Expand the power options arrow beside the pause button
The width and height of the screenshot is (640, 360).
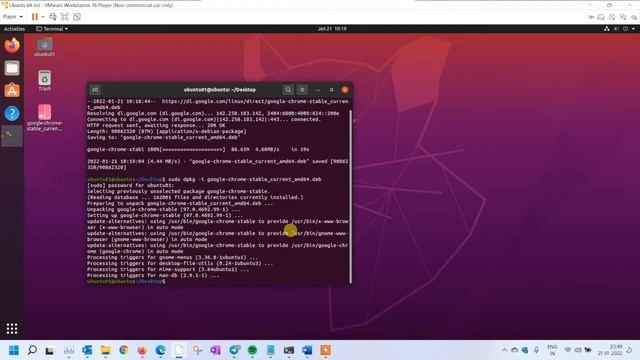click(43, 17)
